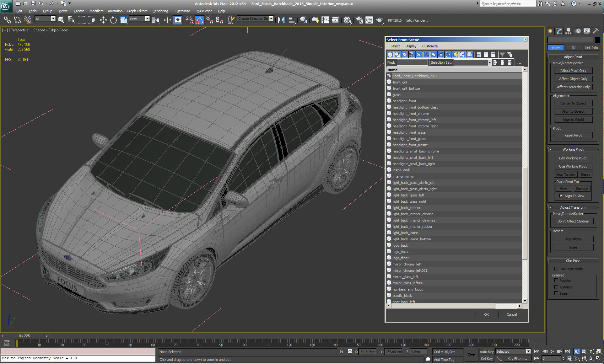Activate the Select Object tool
The image size is (604, 364).
point(61,20)
